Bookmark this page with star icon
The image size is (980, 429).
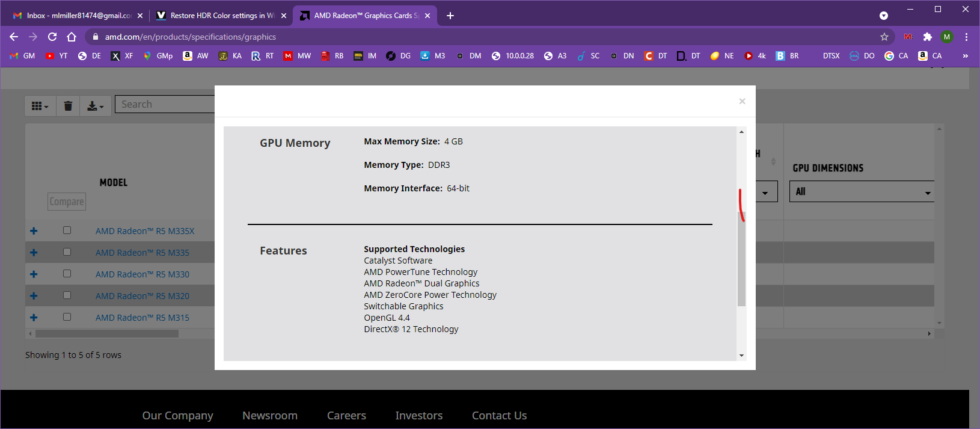click(x=884, y=37)
